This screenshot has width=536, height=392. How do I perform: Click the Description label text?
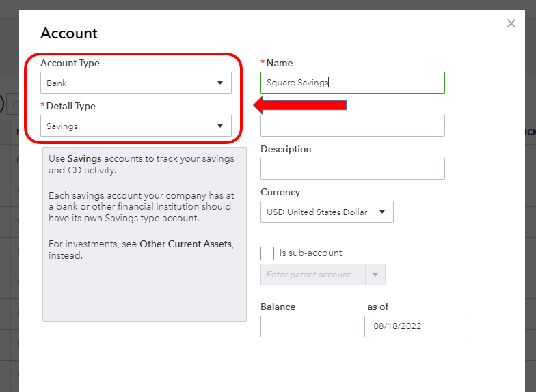click(286, 149)
